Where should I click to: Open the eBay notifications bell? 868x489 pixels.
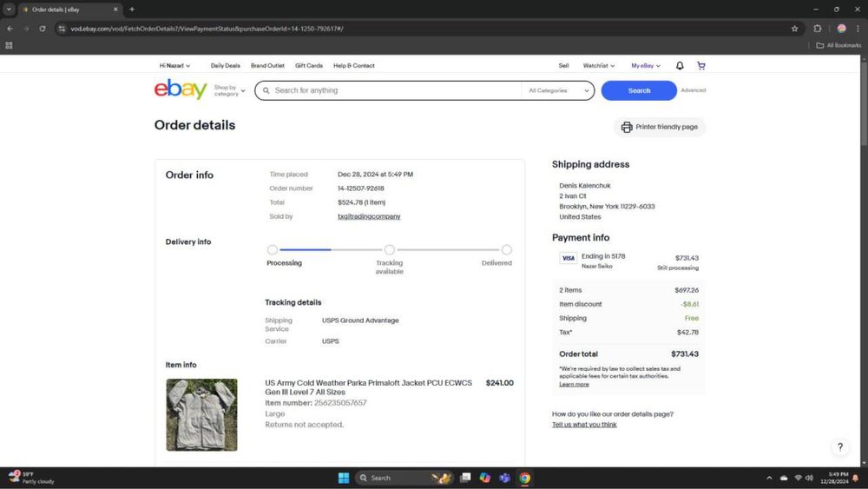click(x=680, y=65)
